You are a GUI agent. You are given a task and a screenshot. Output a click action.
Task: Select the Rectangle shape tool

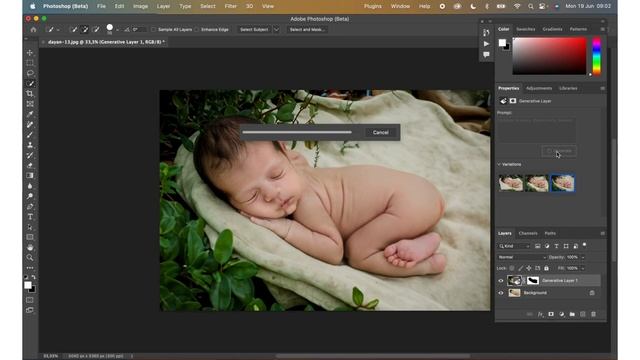(30, 237)
